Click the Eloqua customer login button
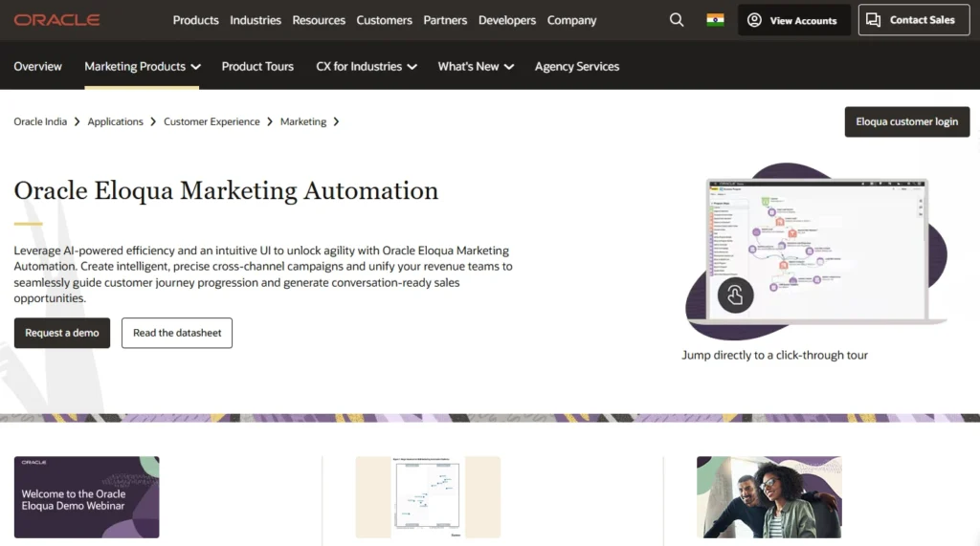 [x=907, y=121]
